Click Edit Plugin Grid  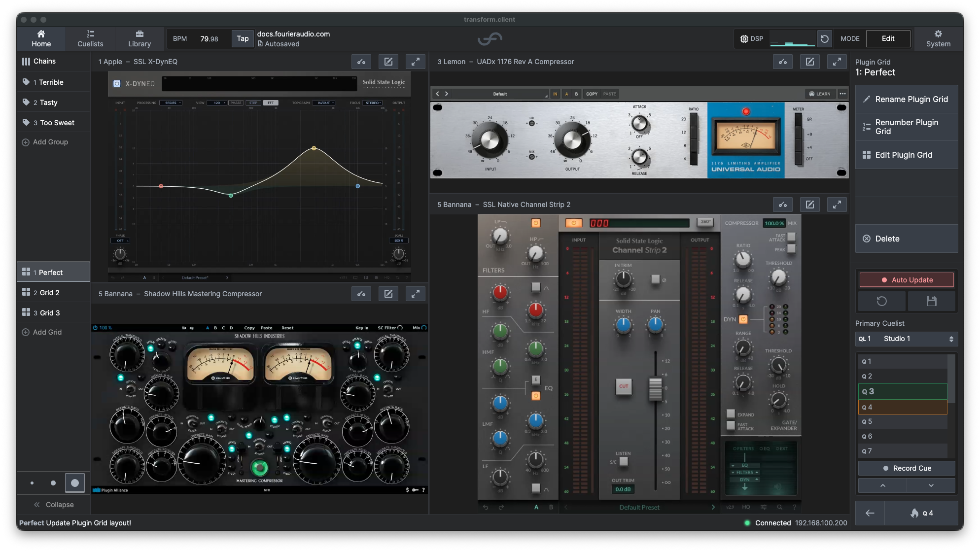point(906,155)
